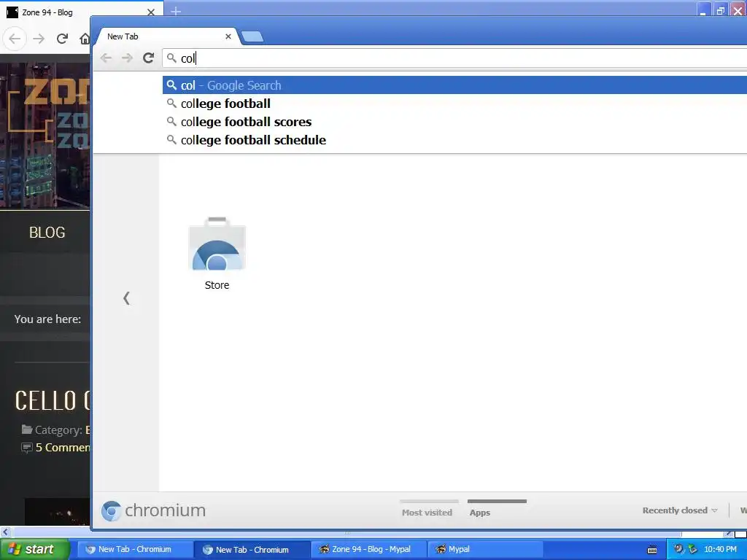Choose the college football suggestion
Viewport: 747px width, 560px height.
[x=454, y=104]
